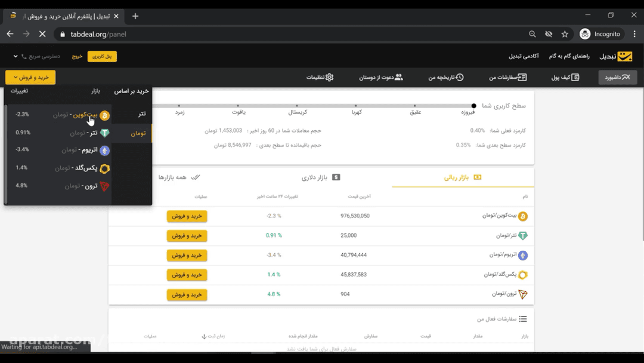Go back in browser history
Image resolution: width=644 pixels, height=363 pixels.
[x=10, y=34]
